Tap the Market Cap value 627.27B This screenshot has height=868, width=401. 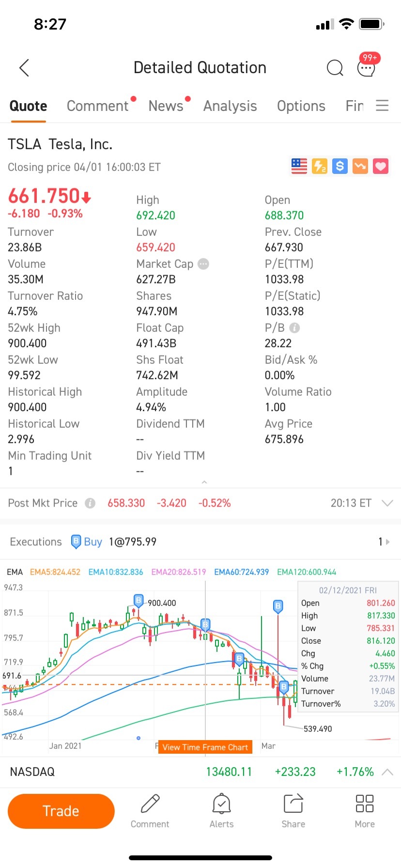(156, 279)
